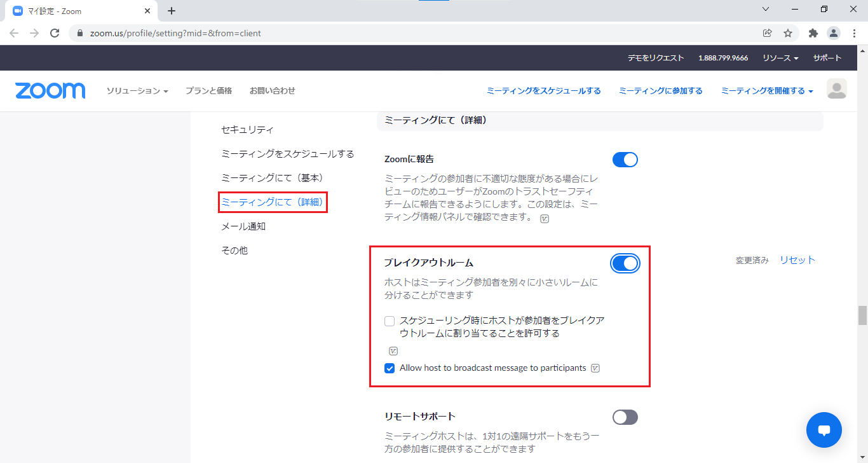Disable the ブレイクアウトルーム toggle

point(625,263)
